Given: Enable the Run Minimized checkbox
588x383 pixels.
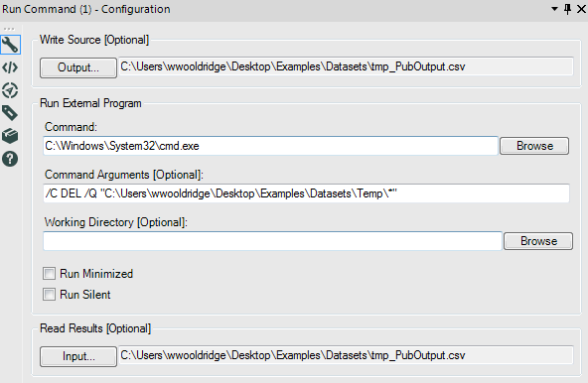Looking at the screenshot, I should click(x=49, y=274).
